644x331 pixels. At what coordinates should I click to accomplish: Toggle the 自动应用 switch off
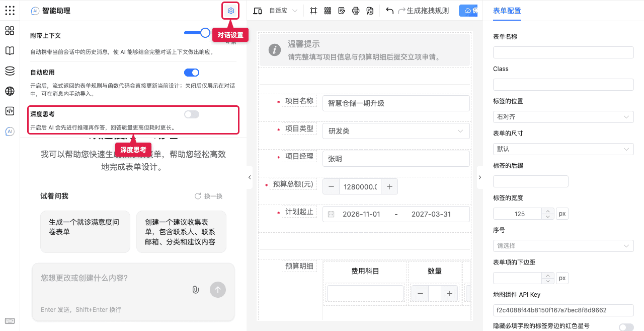click(192, 73)
